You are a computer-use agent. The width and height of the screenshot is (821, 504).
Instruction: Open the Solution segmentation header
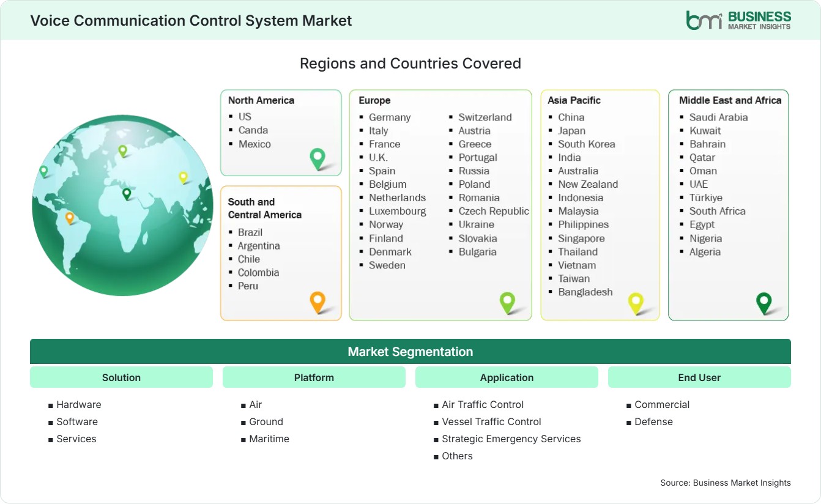click(121, 377)
